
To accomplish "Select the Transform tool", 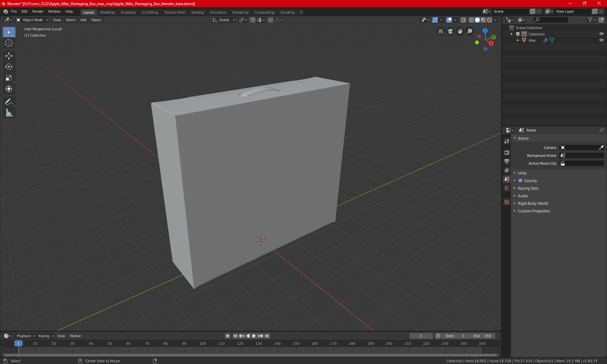I will (9, 89).
